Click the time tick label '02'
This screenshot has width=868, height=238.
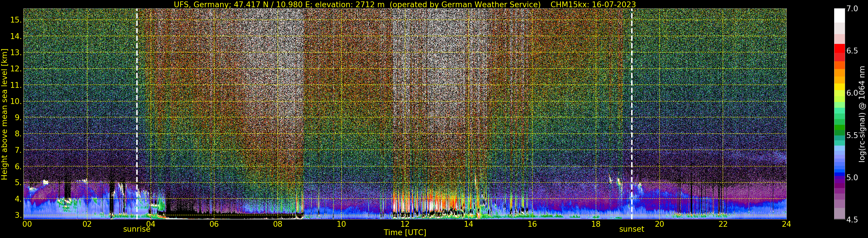[87, 224]
